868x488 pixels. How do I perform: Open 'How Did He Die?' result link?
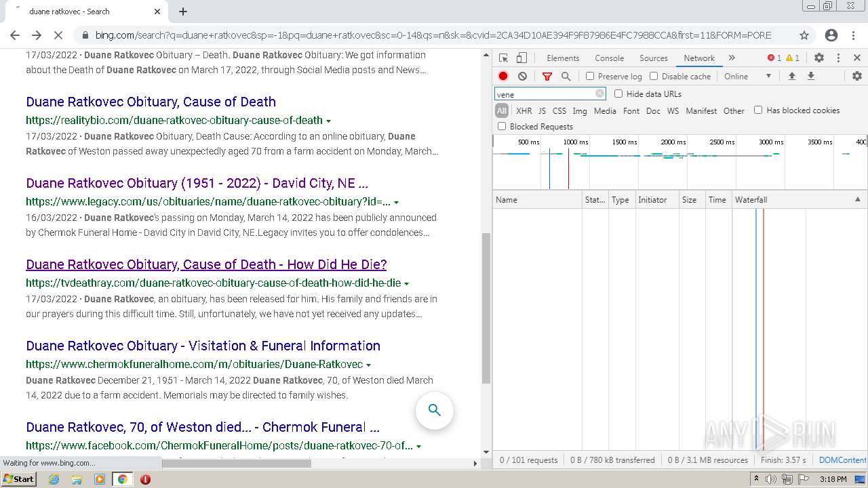click(x=206, y=264)
